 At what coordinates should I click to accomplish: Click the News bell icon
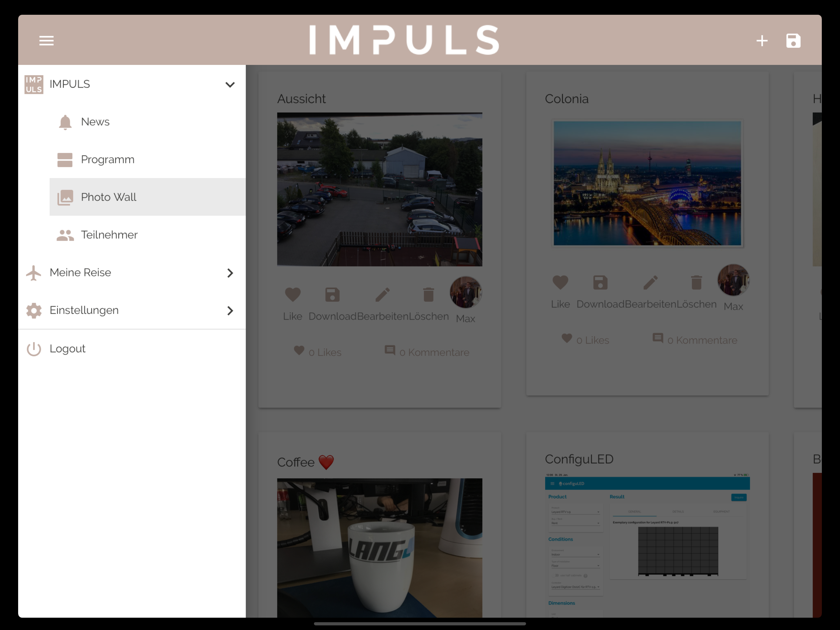[65, 122]
